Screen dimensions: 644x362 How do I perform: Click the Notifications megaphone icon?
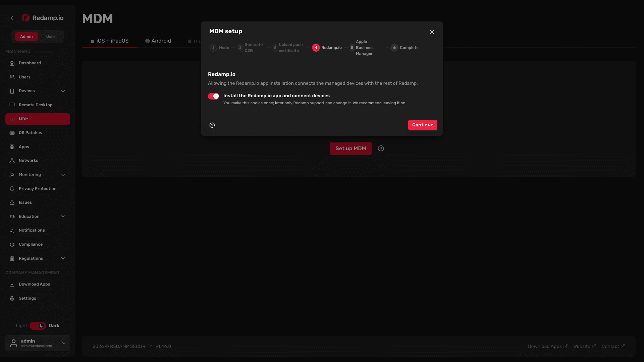point(12,230)
